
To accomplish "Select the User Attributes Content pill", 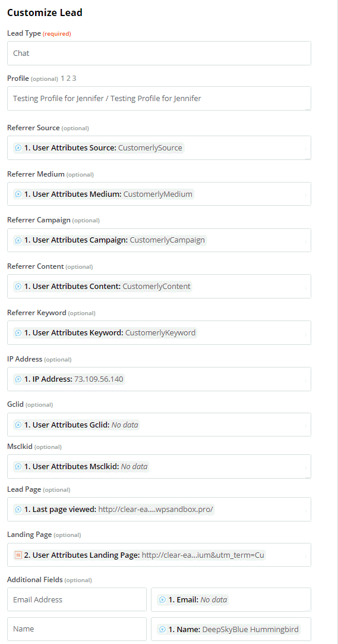I will [x=103, y=286].
